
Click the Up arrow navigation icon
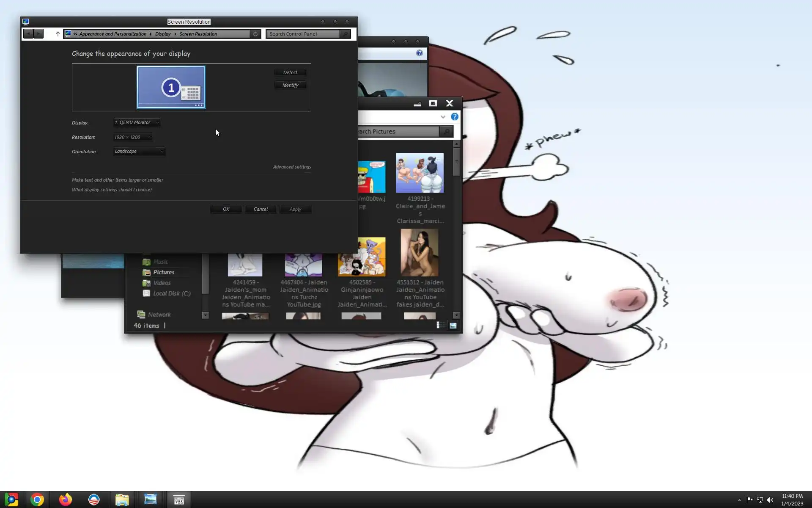click(x=58, y=34)
